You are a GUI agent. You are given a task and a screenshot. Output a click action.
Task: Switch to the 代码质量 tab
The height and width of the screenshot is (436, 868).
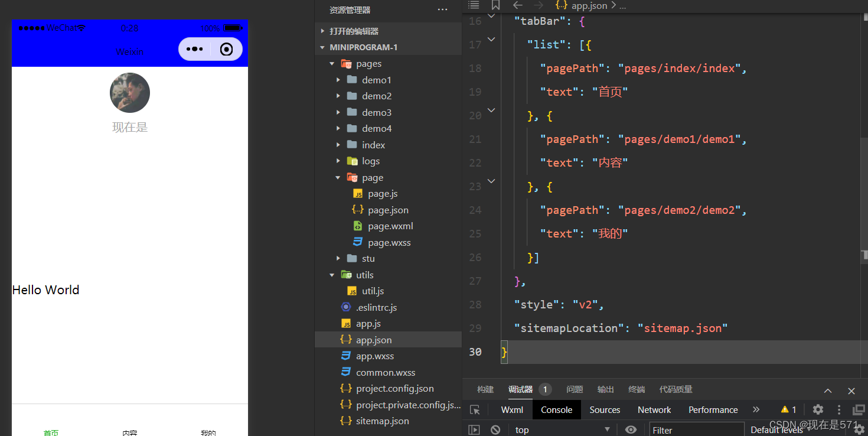(x=676, y=389)
